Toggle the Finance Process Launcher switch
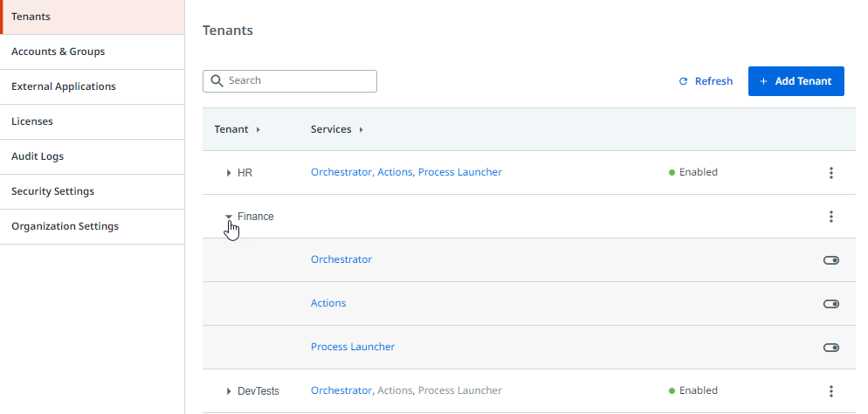Viewport: 868px width, 414px height. click(831, 348)
